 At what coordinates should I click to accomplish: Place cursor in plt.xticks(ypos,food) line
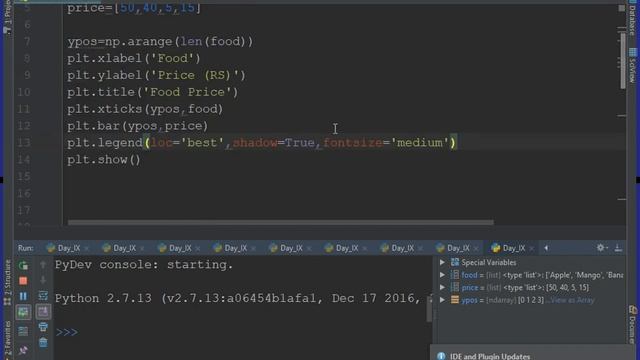[145, 109]
